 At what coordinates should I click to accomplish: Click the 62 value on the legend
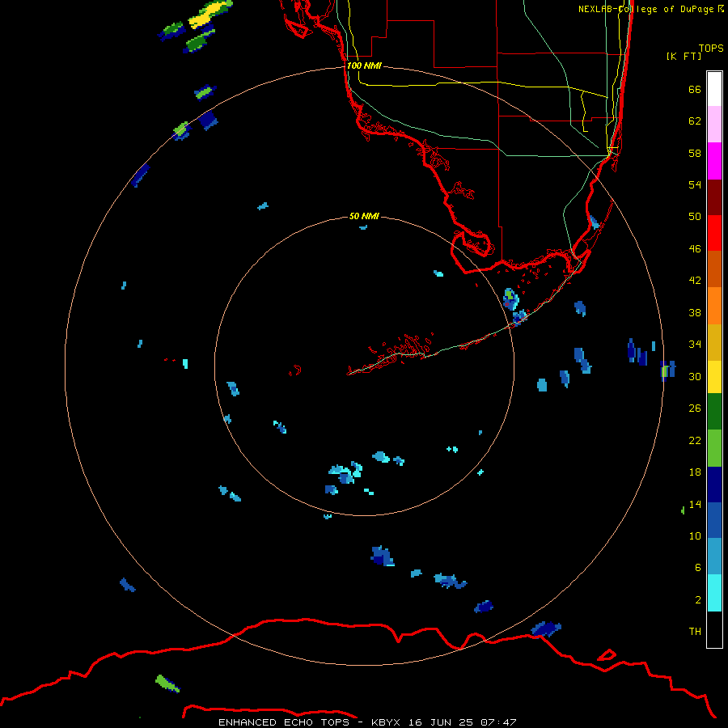(695, 121)
